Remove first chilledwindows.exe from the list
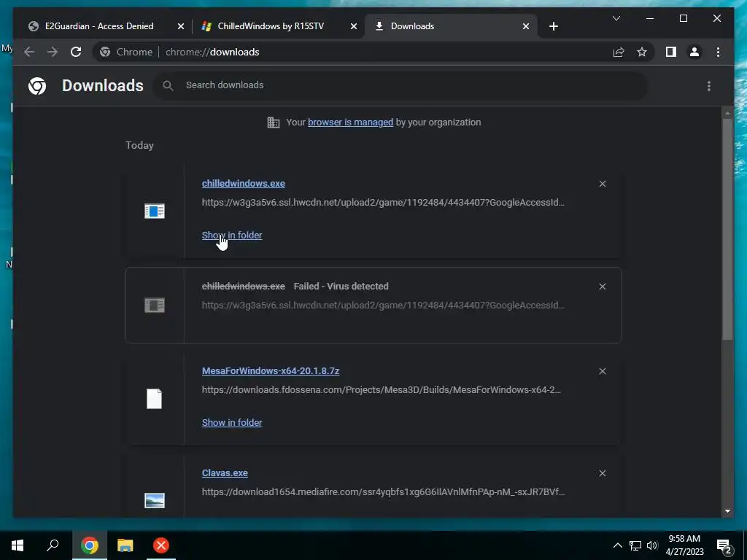Image resolution: width=747 pixels, height=560 pixels. click(602, 184)
